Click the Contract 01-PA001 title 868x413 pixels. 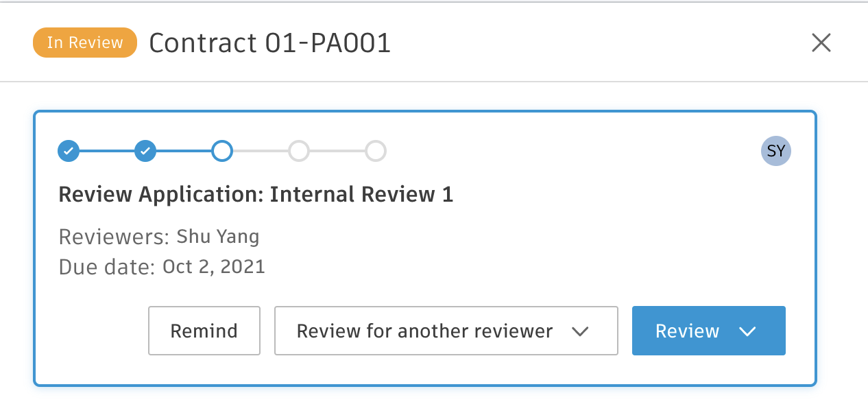[x=269, y=43]
